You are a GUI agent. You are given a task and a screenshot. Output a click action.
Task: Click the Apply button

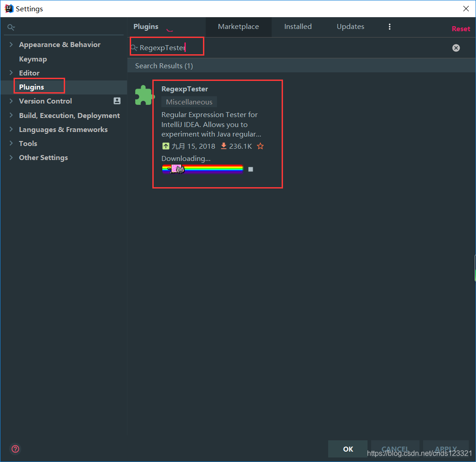click(446, 448)
